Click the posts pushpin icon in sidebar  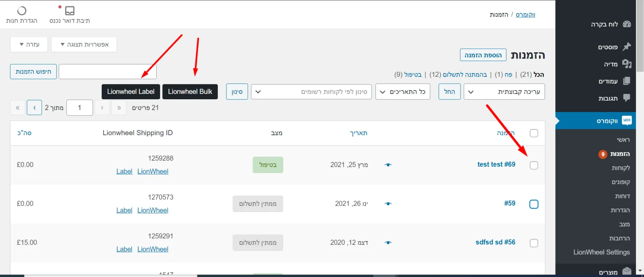[627, 47]
